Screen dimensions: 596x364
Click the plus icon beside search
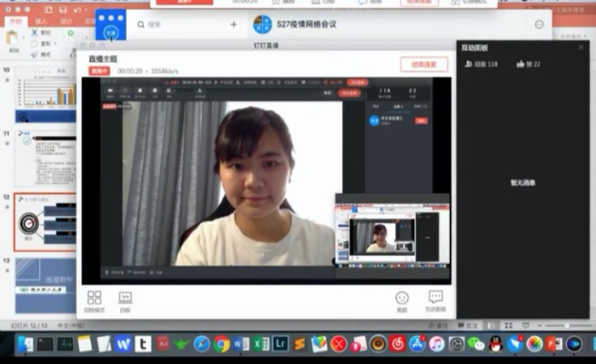234,25
